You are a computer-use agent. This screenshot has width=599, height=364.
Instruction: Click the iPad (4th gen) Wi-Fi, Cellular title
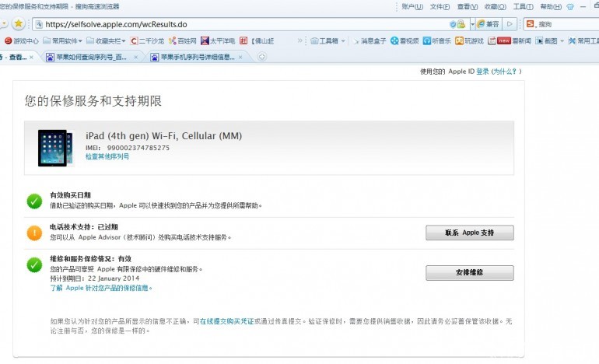pyautogui.click(x=163, y=136)
